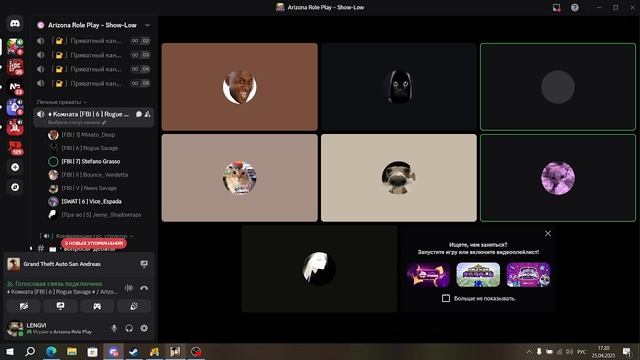This screenshot has width=640, height=360.
Task: Add a new server with plus icon
Action: (15, 167)
